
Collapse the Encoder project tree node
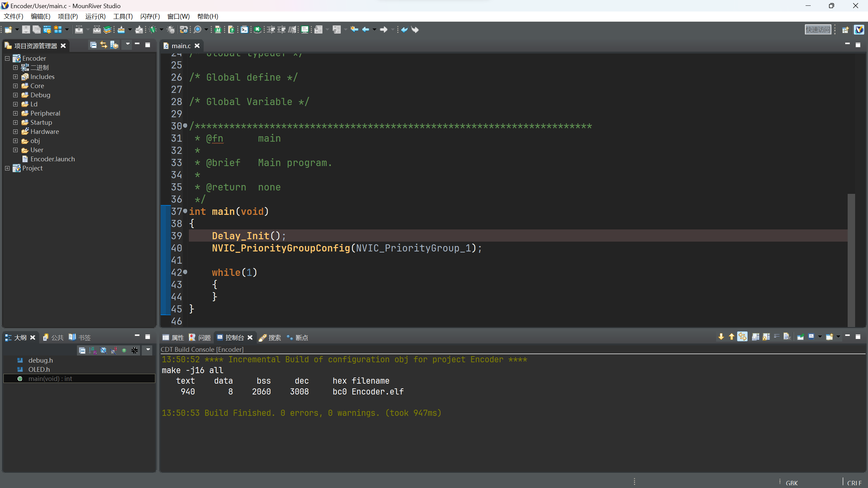pos(7,58)
